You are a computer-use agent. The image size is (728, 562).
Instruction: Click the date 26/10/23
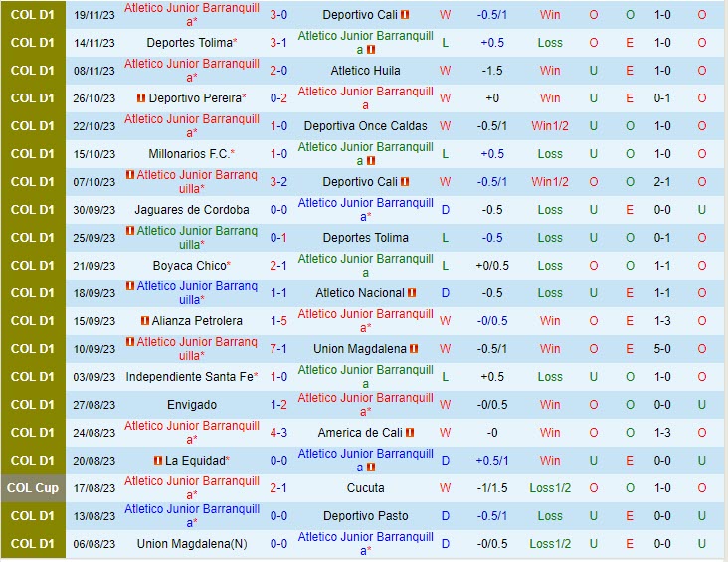pos(93,98)
